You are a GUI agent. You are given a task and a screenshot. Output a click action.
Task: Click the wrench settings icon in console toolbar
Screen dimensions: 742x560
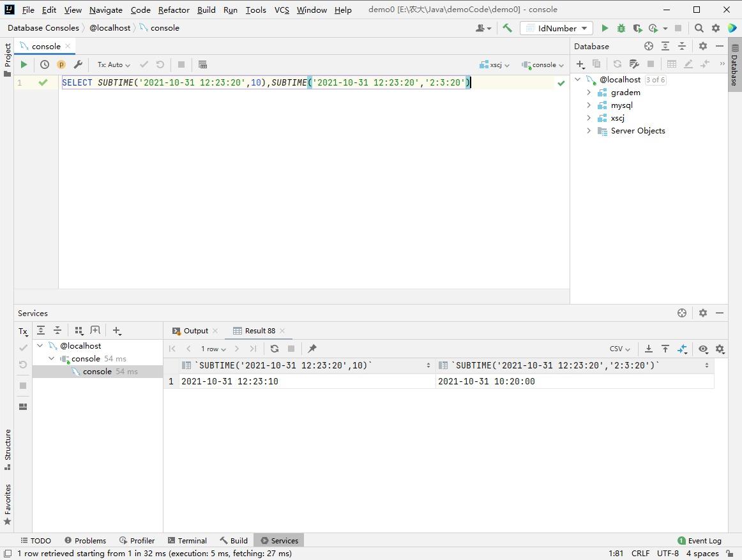click(x=78, y=64)
